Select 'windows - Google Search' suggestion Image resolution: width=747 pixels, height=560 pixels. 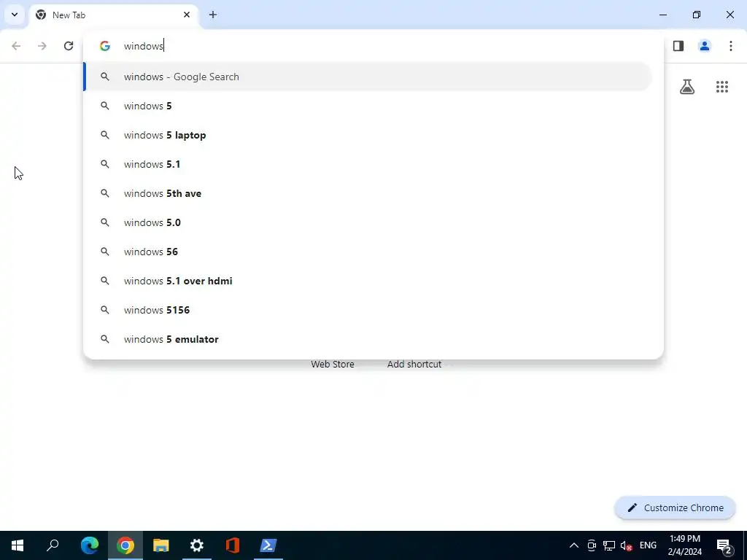(368, 77)
